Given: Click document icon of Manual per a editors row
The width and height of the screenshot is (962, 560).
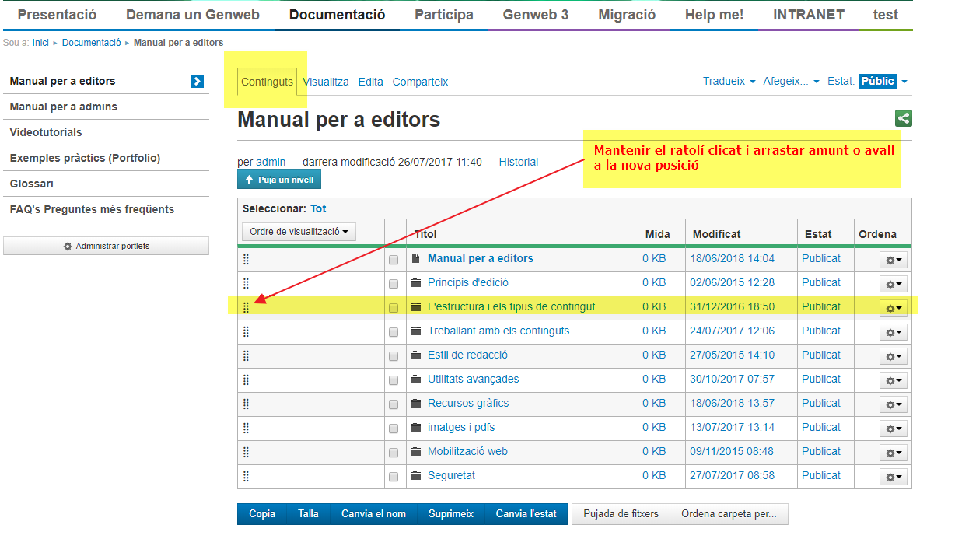Looking at the screenshot, I should (416, 259).
